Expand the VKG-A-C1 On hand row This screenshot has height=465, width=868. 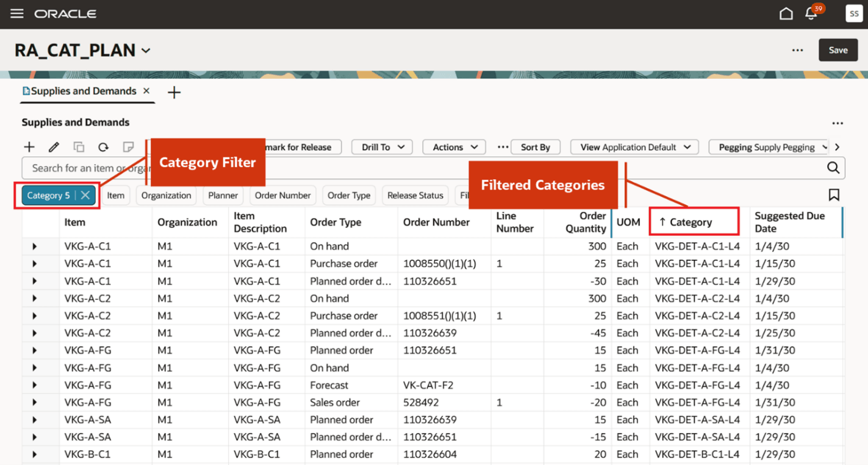[x=34, y=246]
